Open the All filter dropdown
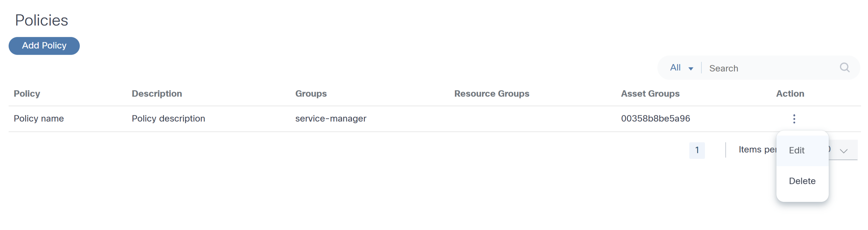The height and width of the screenshot is (230, 868). [681, 68]
